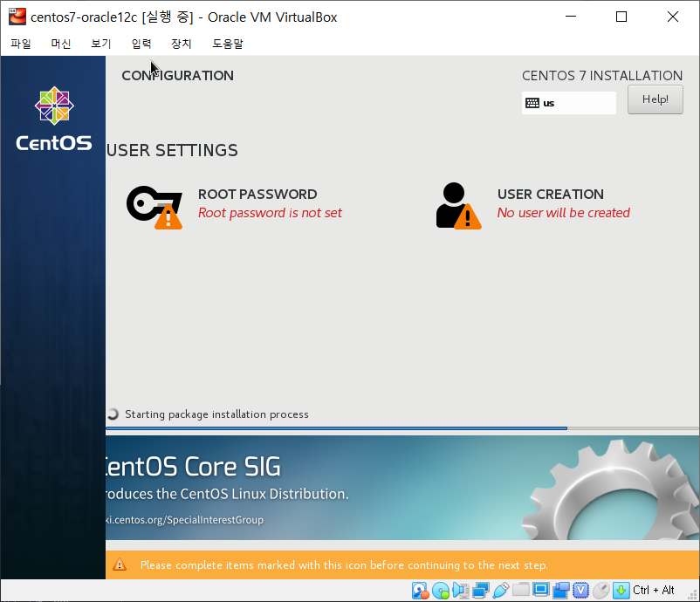
Task: Click the optical disk status icon
Action: tap(441, 591)
